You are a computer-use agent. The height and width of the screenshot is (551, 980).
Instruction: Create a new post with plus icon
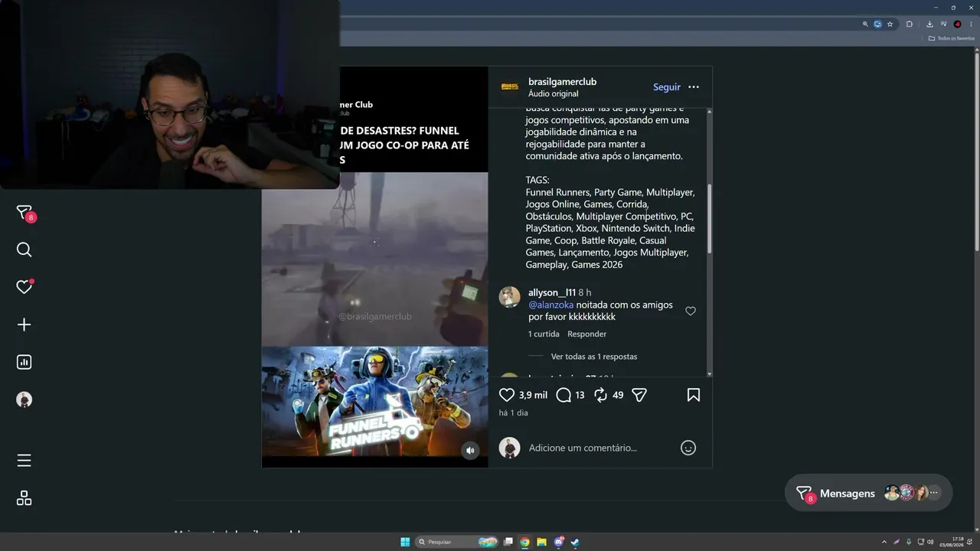(24, 324)
